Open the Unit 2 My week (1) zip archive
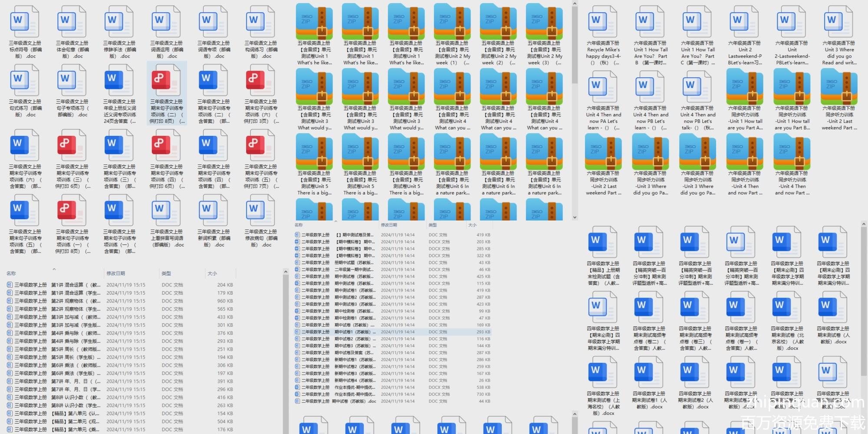 point(452,22)
